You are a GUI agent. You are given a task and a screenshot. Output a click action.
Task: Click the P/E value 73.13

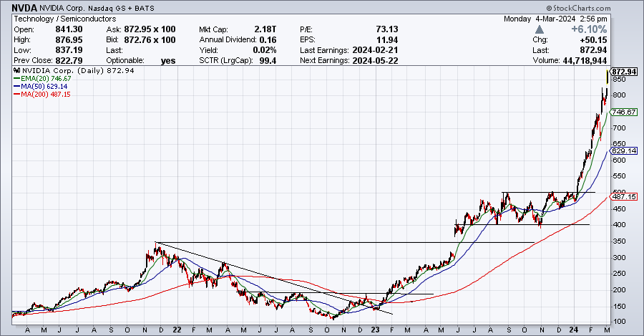pos(387,29)
